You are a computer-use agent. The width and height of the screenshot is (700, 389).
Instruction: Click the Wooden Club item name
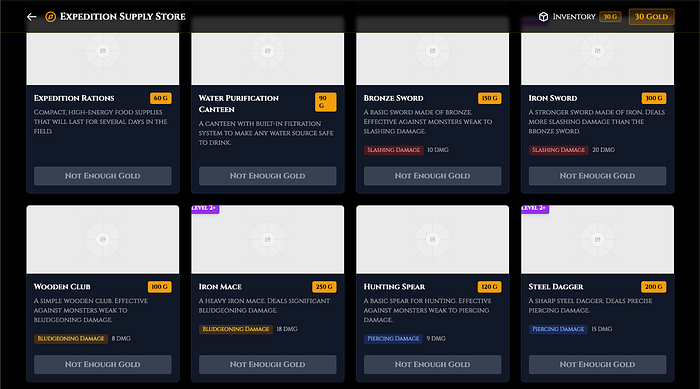62,287
